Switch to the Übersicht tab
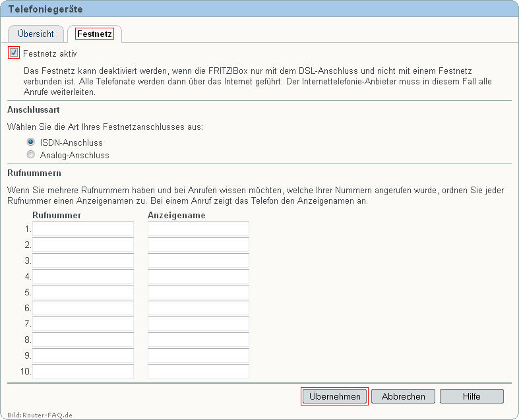This screenshot has width=519, height=420. click(x=36, y=34)
